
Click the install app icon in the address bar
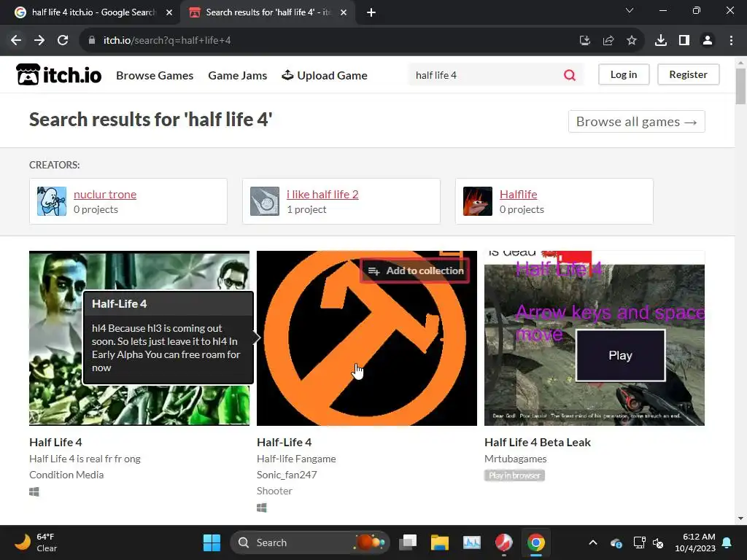coord(584,41)
